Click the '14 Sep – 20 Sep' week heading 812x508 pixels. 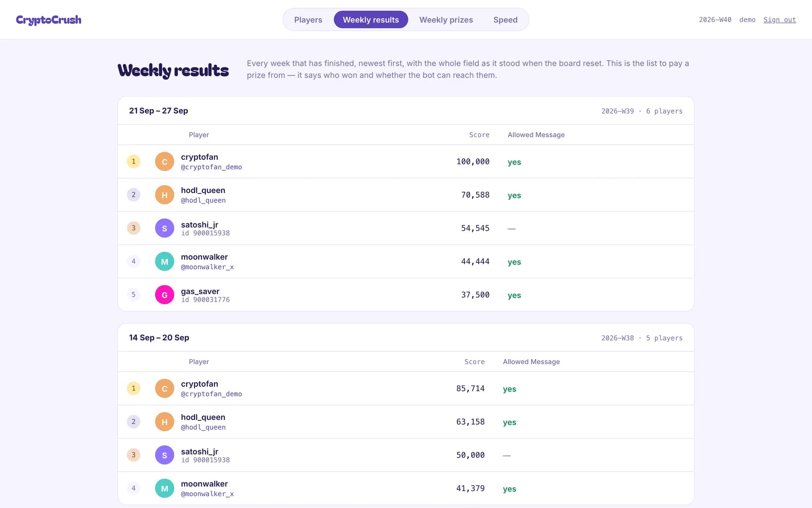tap(159, 337)
